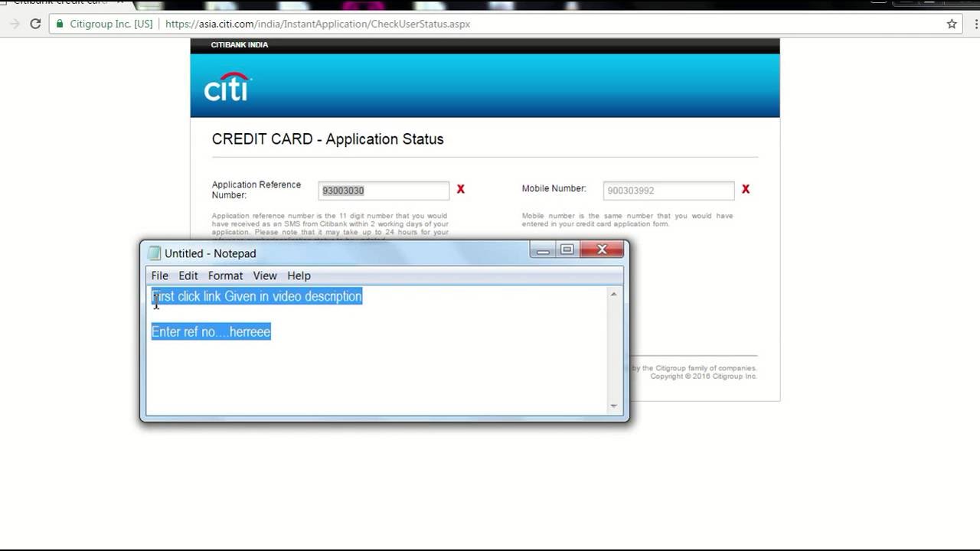Screen dimensions: 980x551
Task: Click the 'CITIBANK INDIA' header text
Action: tap(240, 45)
